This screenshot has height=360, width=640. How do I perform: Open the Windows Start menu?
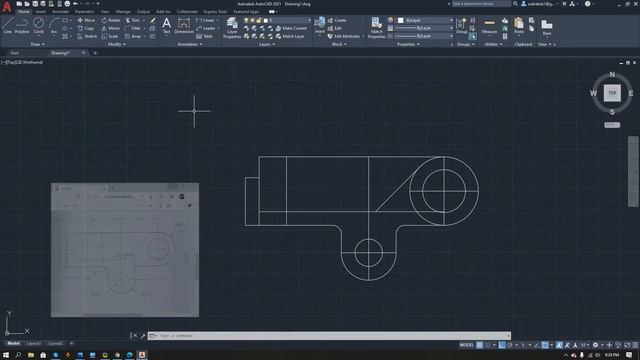pos(6,355)
